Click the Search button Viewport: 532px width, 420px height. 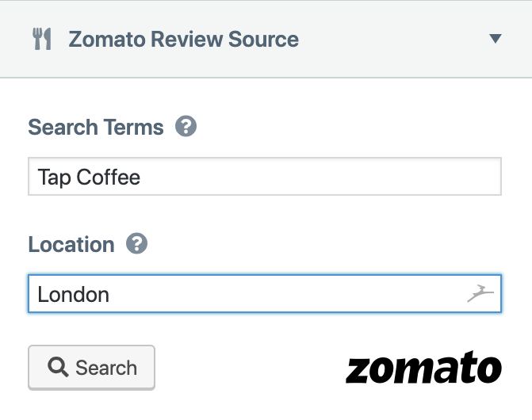click(x=92, y=368)
